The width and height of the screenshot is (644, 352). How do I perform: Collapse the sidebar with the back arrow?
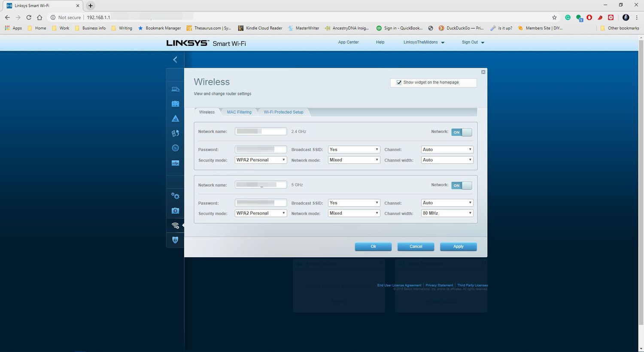pos(175,60)
